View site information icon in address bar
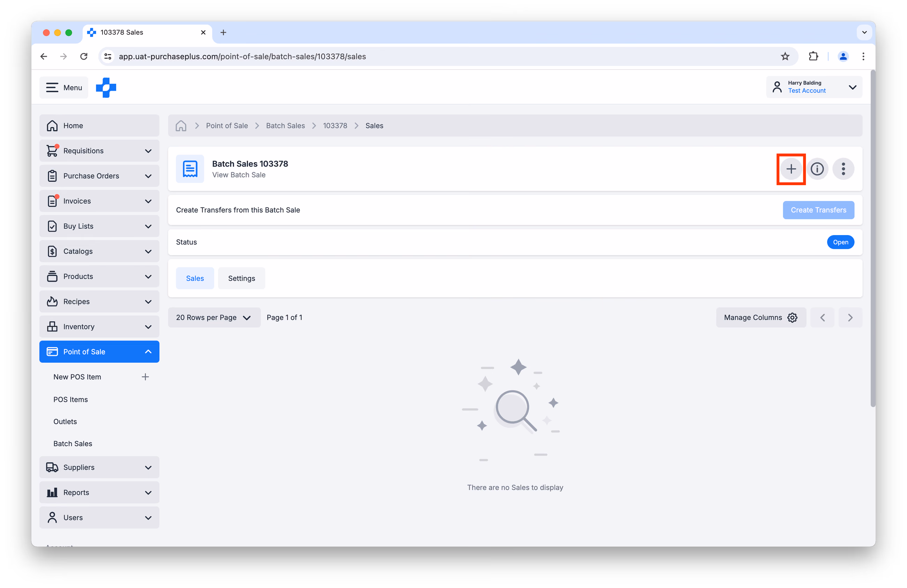This screenshot has height=588, width=907. click(108, 56)
